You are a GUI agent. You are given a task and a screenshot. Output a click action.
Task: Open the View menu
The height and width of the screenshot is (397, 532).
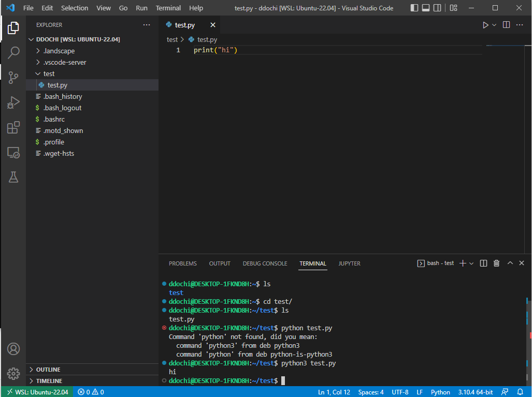pyautogui.click(x=104, y=8)
